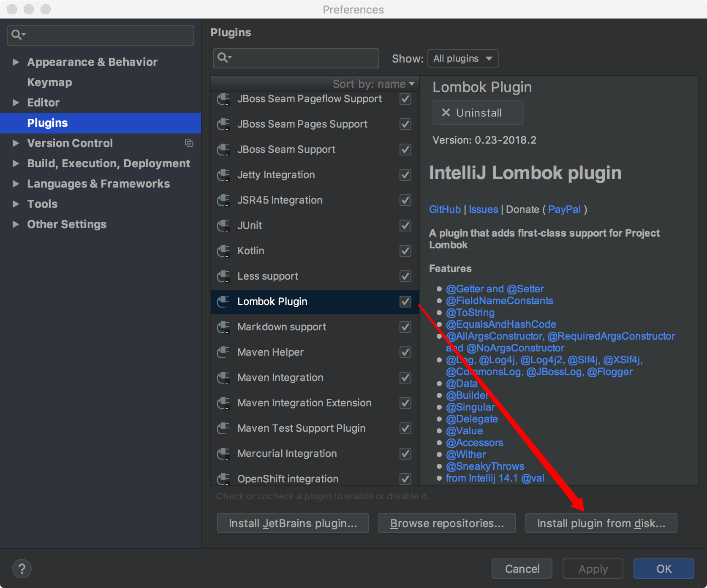Toggle the Less support checkbox
This screenshot has height=588, width=707.
coord(405,276)
